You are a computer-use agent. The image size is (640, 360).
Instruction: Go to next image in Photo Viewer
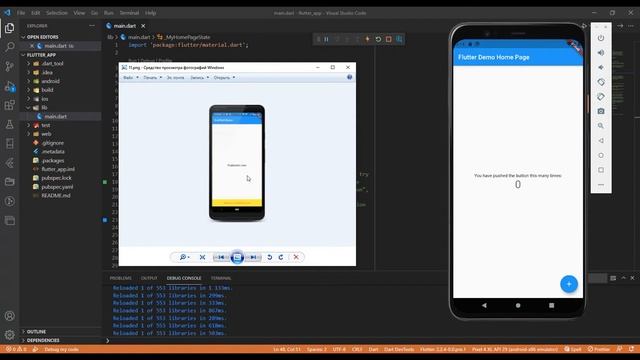253,257
